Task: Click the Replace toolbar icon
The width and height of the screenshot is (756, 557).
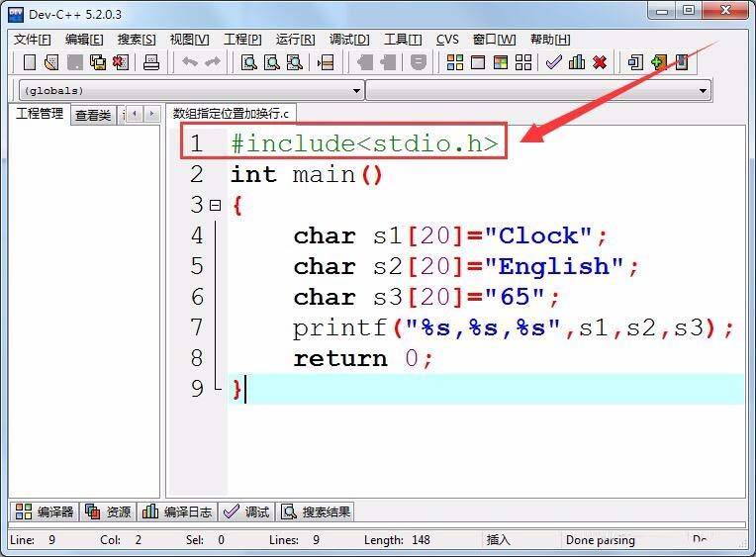Action: (272, 62)
